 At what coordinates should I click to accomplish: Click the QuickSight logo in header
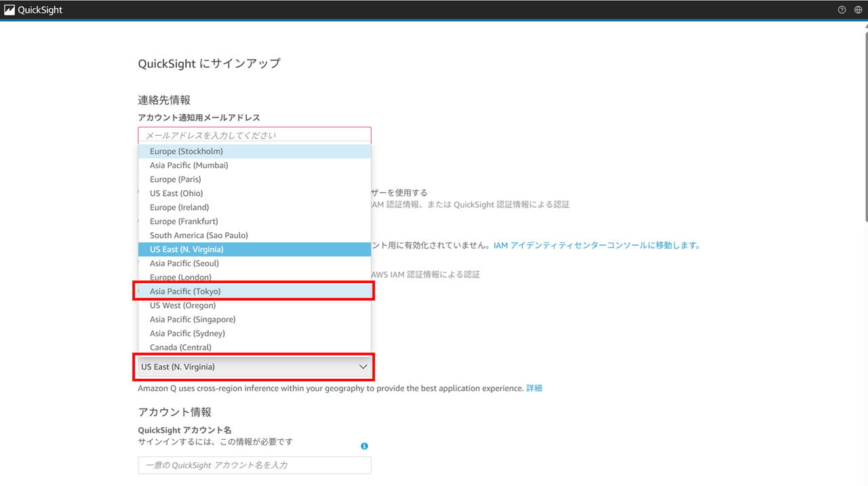33,10
